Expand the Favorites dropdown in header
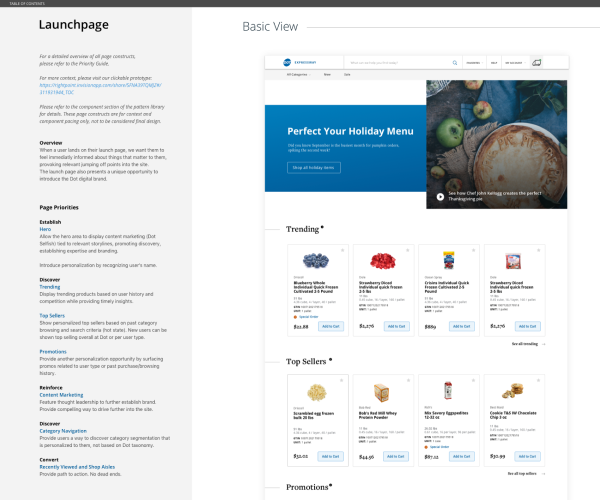 click(x=473, y=62)
